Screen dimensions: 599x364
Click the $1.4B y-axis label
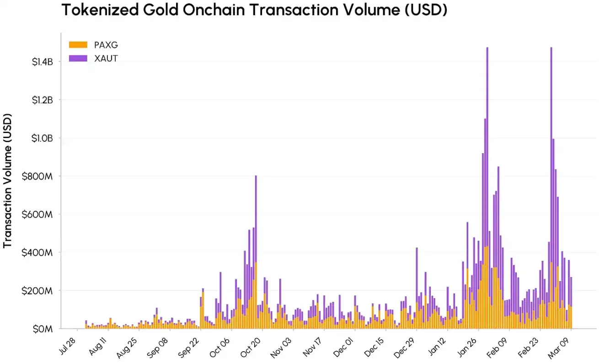pyautogui.click(x=43, y=61)
